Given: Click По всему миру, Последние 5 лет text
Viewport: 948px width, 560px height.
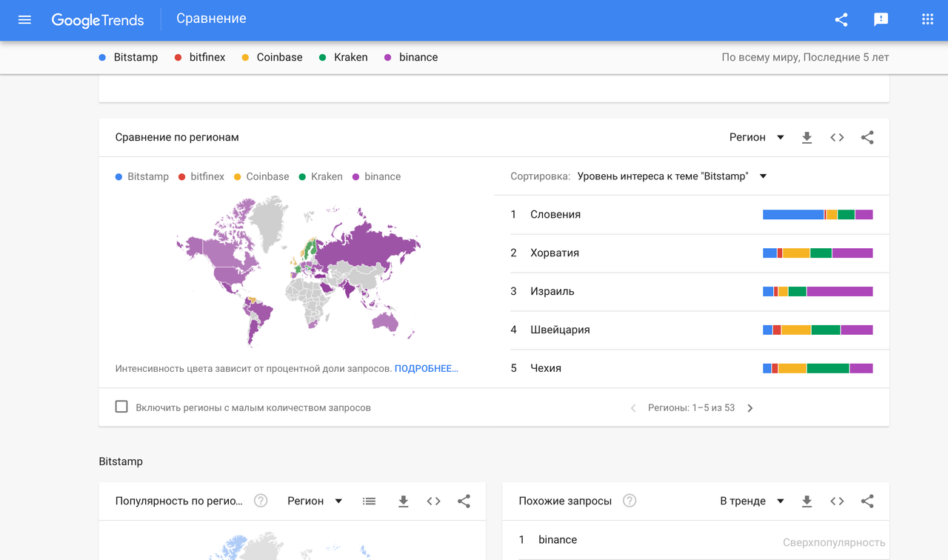Looking at the screenshot, I should coord(805,57).
